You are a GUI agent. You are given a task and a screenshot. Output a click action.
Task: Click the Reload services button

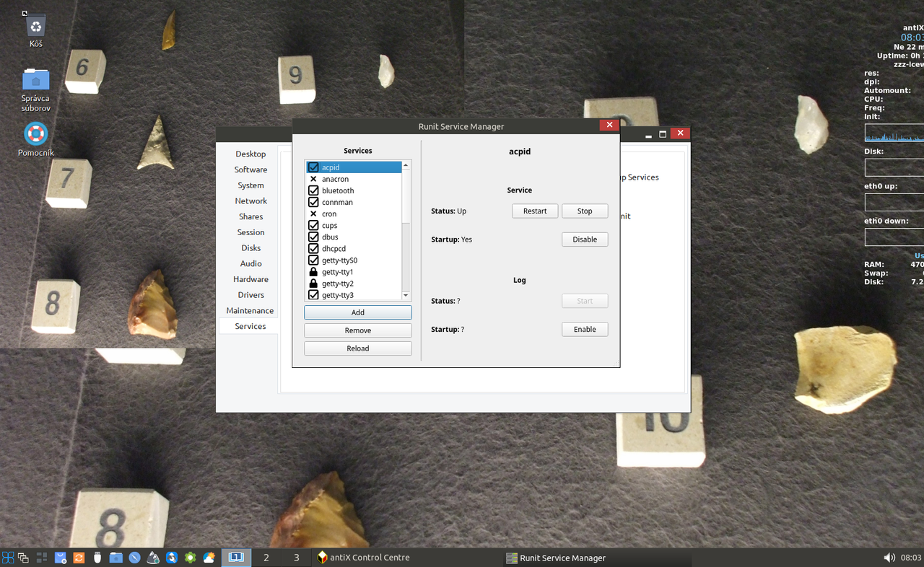[358, 348]
